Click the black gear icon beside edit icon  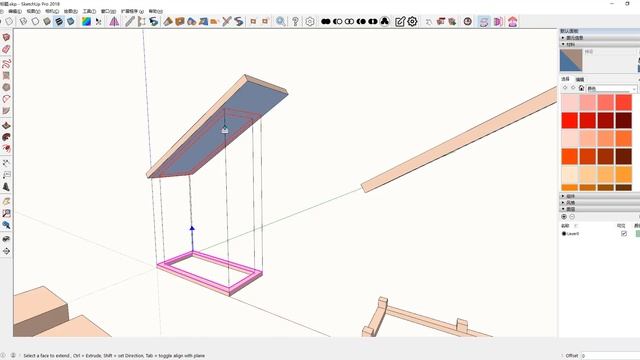pyautogui.click(x=412, y=21)
